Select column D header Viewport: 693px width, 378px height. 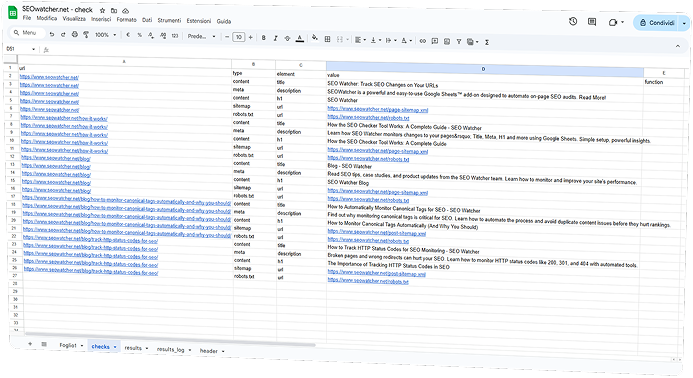[x=484, y=69]
